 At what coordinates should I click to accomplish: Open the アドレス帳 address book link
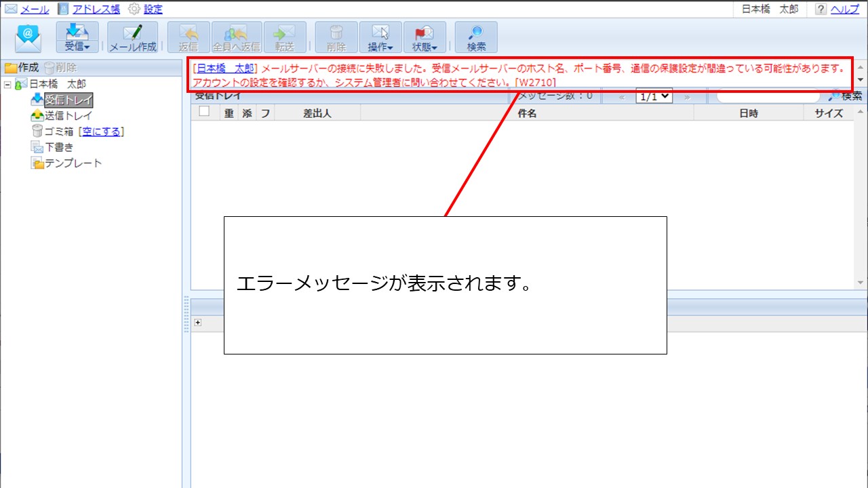pyautogui.click(x=96, y=9)
